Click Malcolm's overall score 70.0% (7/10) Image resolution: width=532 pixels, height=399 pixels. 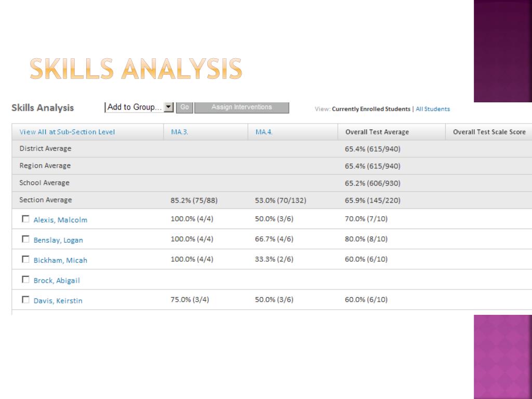point(366,219)
